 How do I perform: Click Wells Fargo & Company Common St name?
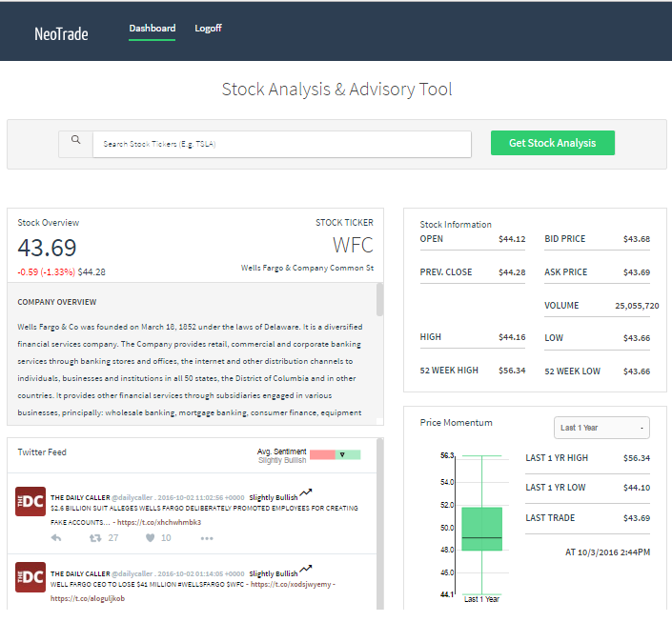(x=307, y=268)
